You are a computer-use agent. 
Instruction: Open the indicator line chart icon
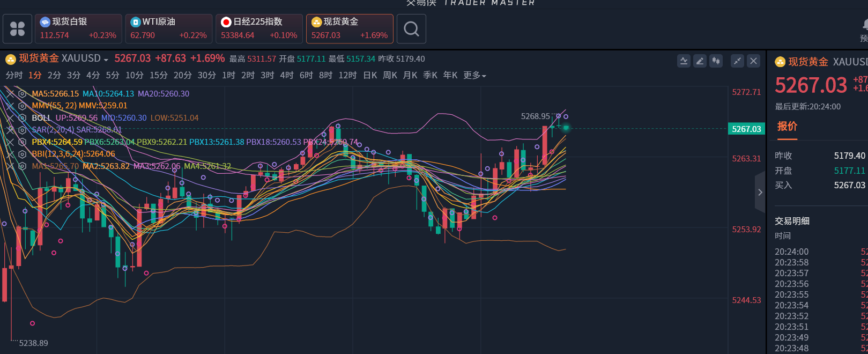click(x=684, y=61)
